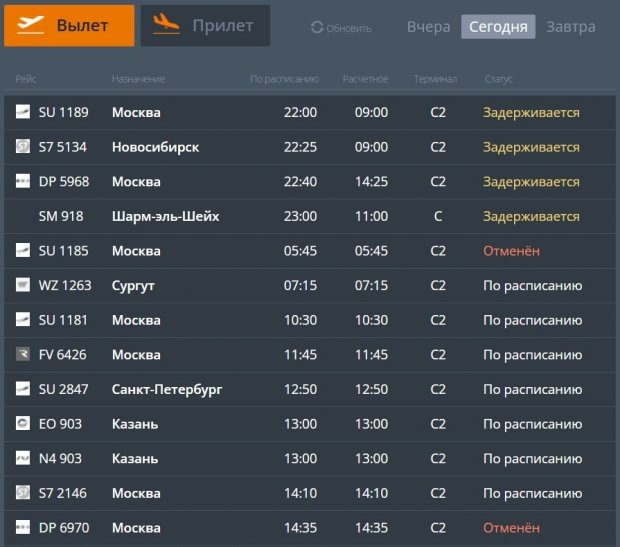620x547 pixels.
Task: Click Задерживается status of SM 918
Action: point(531,217)
